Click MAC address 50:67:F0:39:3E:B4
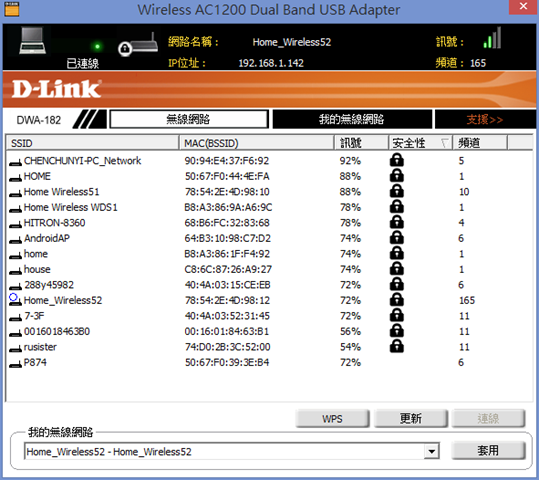Viewport: 539px width, 480px height. [227, 362]
